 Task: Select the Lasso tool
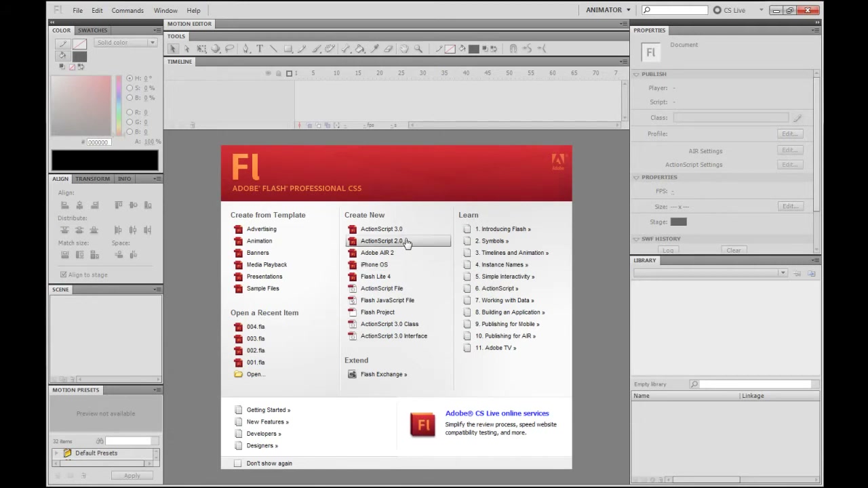coord(229,49)
